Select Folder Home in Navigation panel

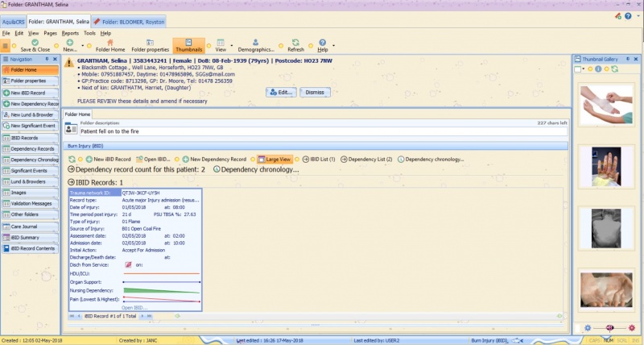point(31,70)
